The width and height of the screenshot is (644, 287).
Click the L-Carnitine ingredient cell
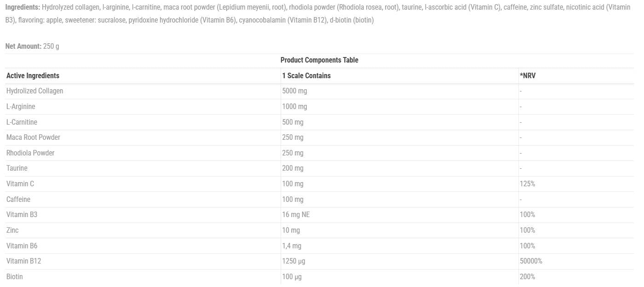pos(22,122)
